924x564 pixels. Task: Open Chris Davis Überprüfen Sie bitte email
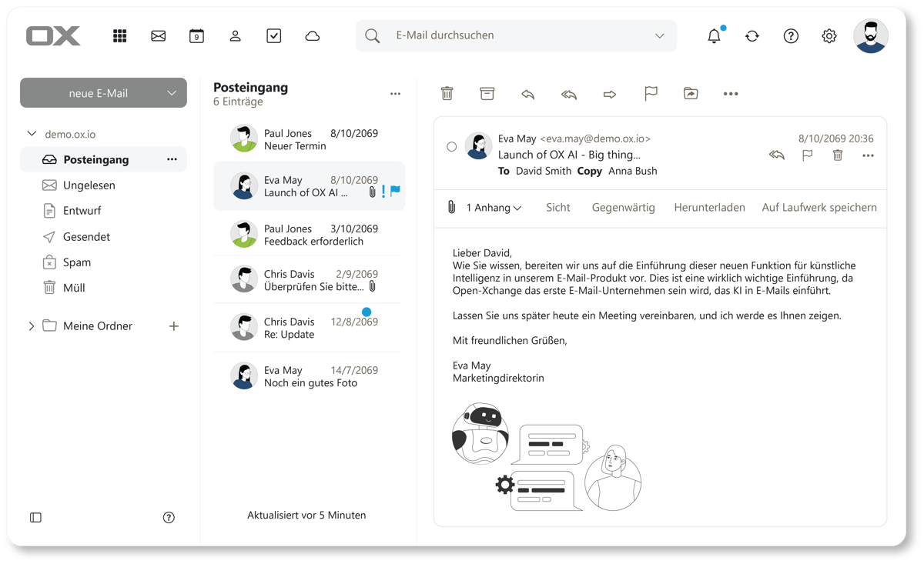tap(308, 280)
